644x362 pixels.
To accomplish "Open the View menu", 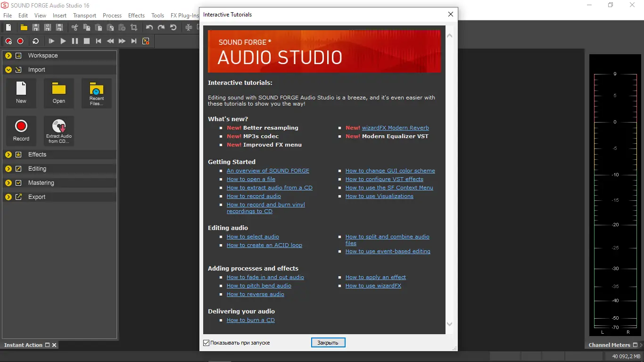I will point(40,16).
